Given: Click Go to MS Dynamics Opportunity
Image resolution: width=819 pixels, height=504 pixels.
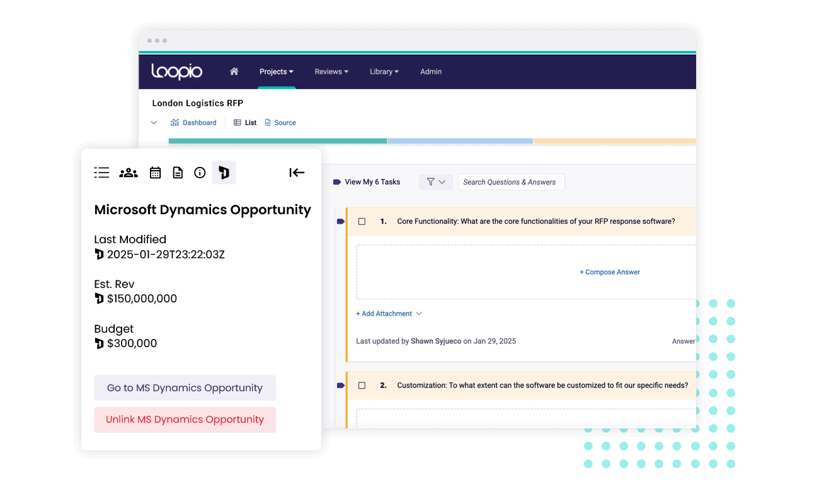Looking at the screenshot, I should [x=185, y=388].
